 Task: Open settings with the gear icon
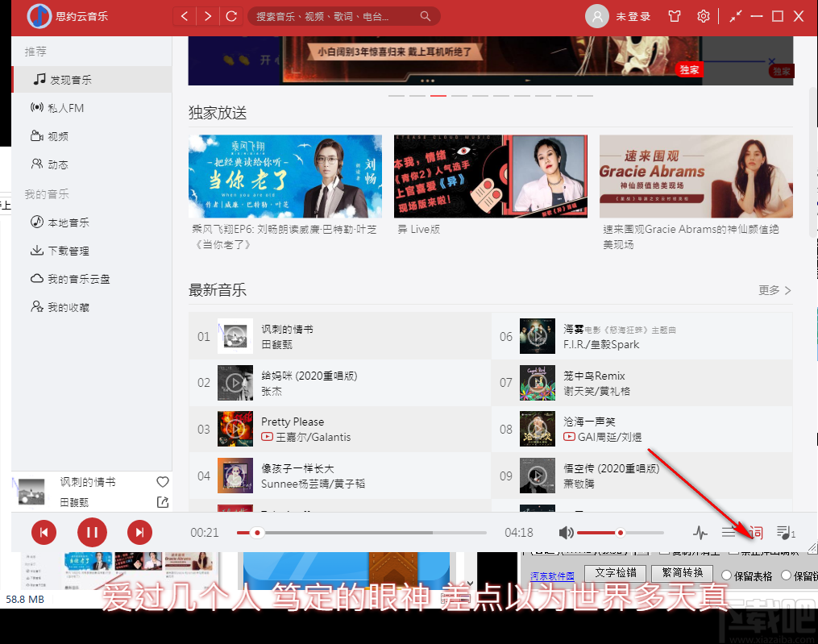(703, 15)
